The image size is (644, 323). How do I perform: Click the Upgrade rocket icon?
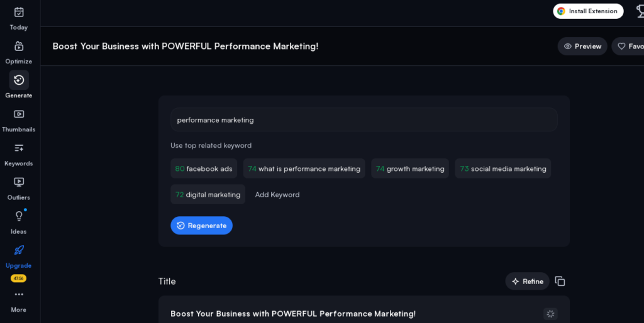coord(19,250)
